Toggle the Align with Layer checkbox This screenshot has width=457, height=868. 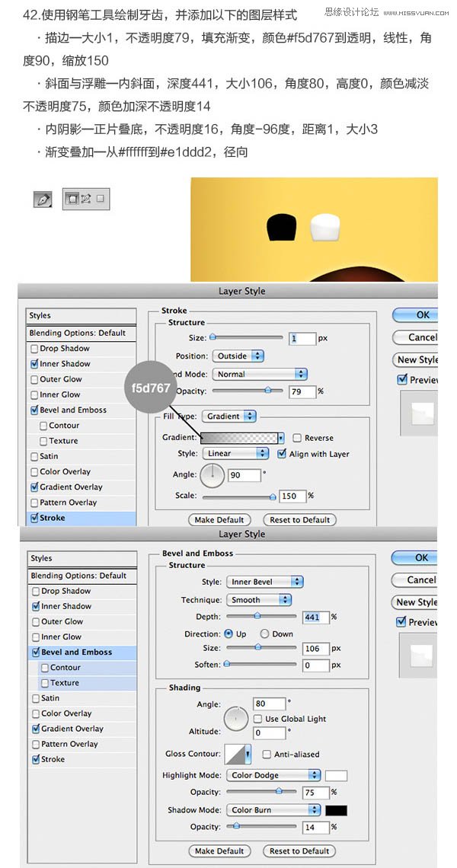click(x=280, y=454)
